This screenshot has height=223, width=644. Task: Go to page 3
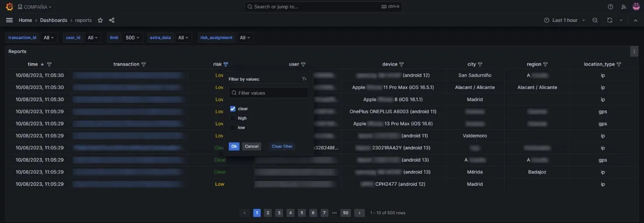coord(279,213)
